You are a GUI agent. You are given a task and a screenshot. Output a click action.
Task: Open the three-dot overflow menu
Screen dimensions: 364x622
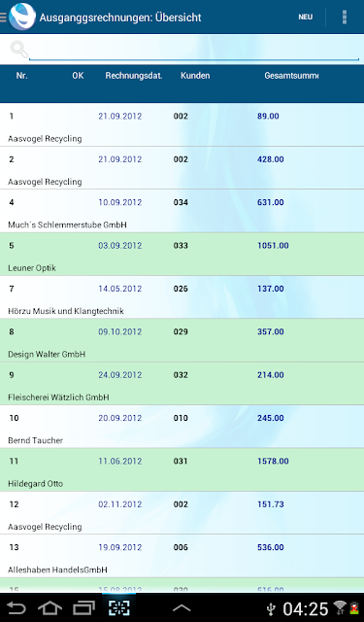[x=345, y=17]
